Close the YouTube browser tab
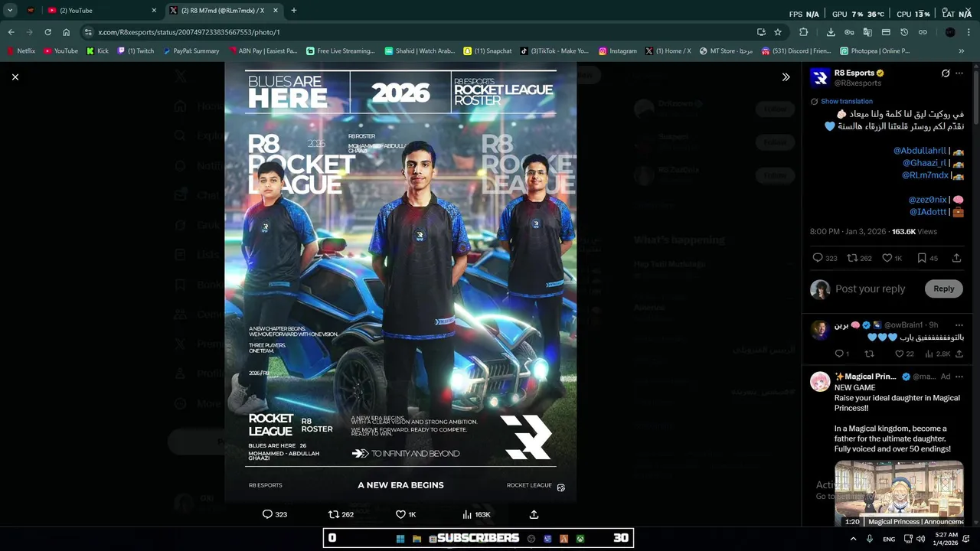Image resolution: width=980 pixels, height=551 pixels. (x=154, y=10)
